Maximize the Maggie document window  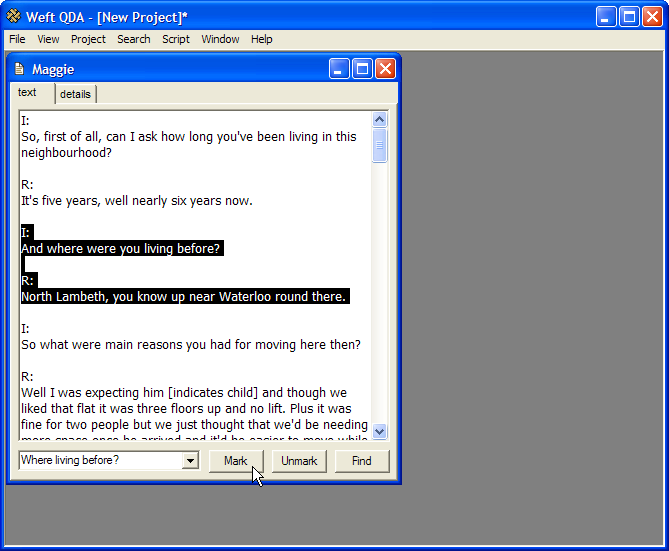pos(362,69)
